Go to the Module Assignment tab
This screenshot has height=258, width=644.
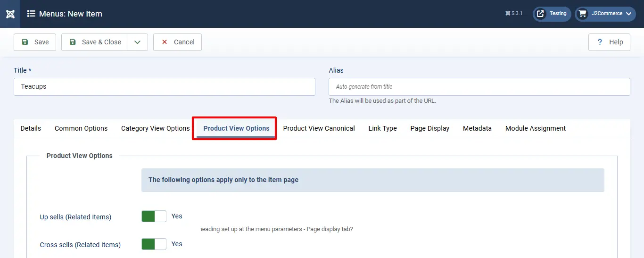(x=536, y=128)
